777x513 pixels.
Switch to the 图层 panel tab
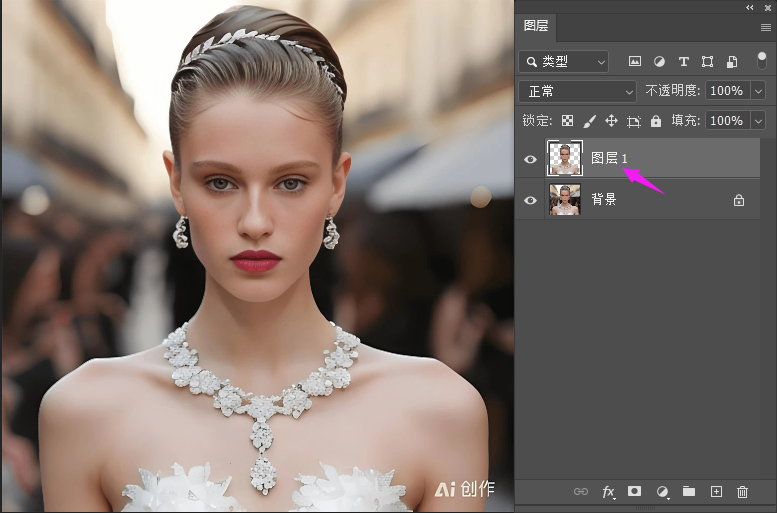(536, 26)
